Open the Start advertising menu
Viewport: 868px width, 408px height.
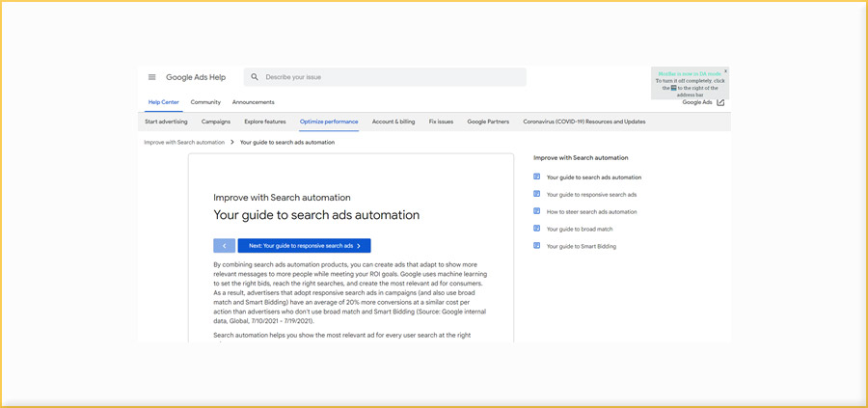coord(166,122)
